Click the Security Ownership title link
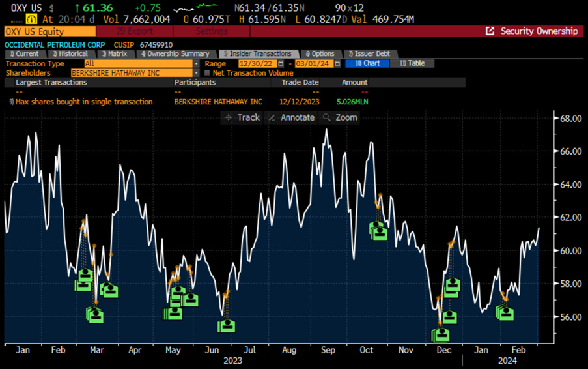This screenshot has width=588, height=369. tap(539, 31)
